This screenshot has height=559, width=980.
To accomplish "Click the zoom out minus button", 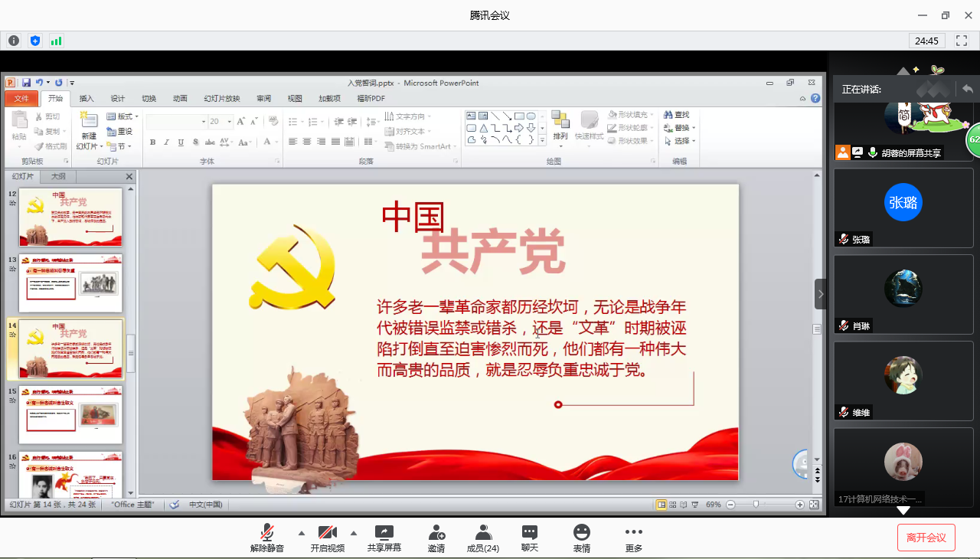I will 730,505.
